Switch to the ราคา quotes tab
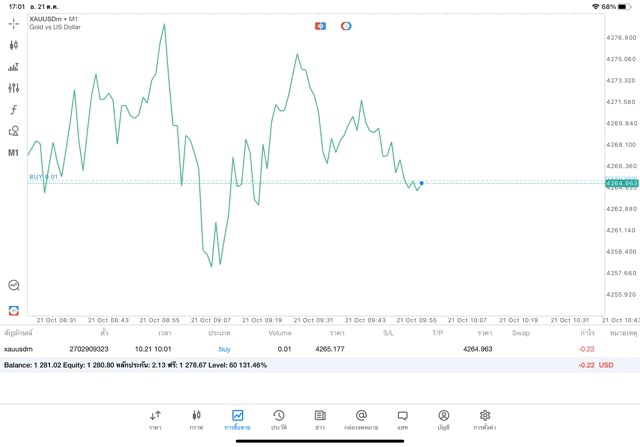Image resolution: width=640 pixels, height=447 pixels. point(155,419)
